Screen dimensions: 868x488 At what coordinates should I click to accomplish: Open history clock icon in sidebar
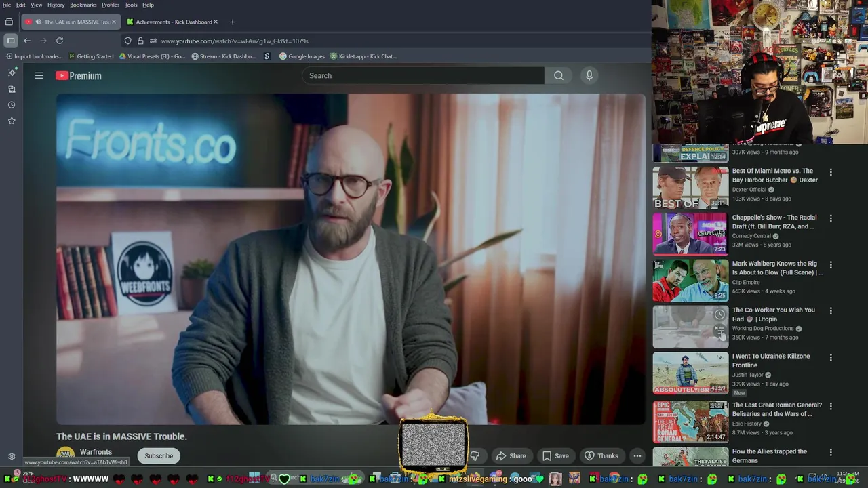coord(12,105)
